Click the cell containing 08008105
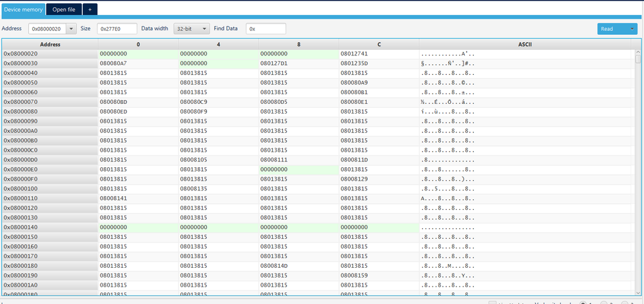644x304 pixels. coord(219,160)
